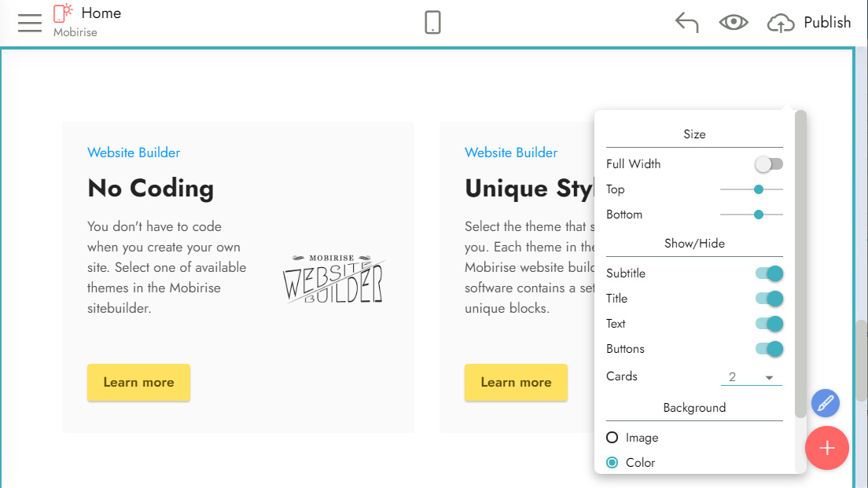Click the Mobirise logo icon
This screenshot has height=488, width=868.
[x=63, y=13]
